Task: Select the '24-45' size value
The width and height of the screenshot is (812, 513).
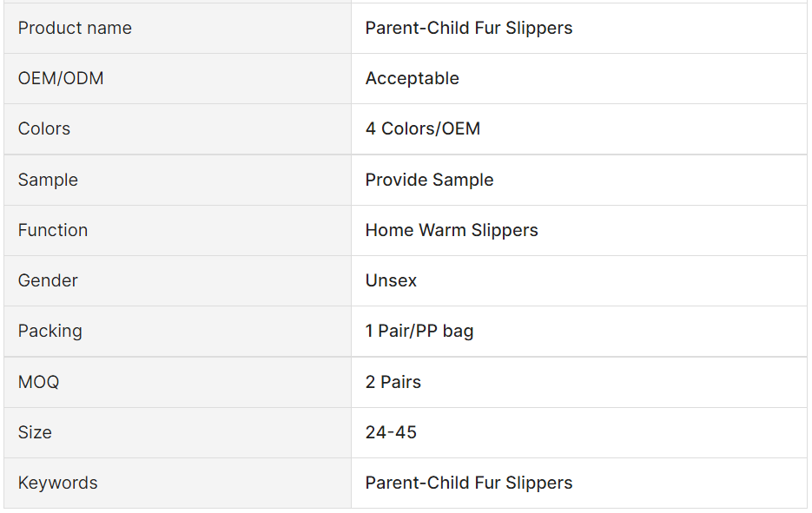Action: coord(391,432)
